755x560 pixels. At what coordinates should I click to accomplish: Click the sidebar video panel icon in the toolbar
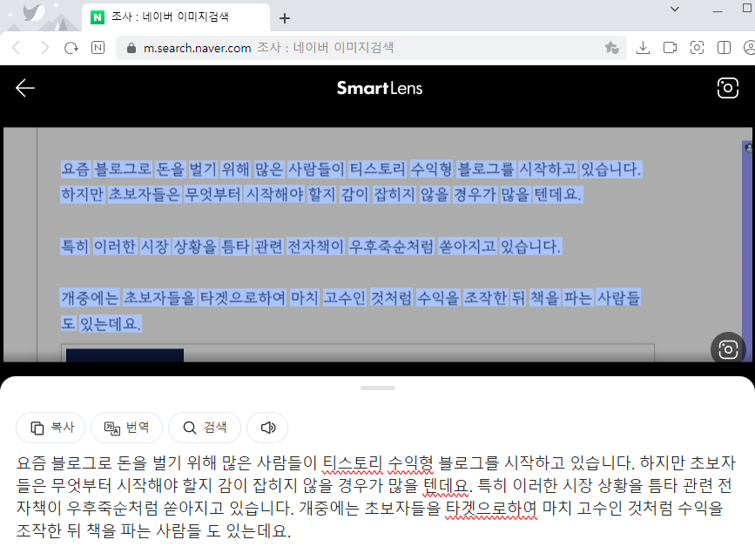669,48
